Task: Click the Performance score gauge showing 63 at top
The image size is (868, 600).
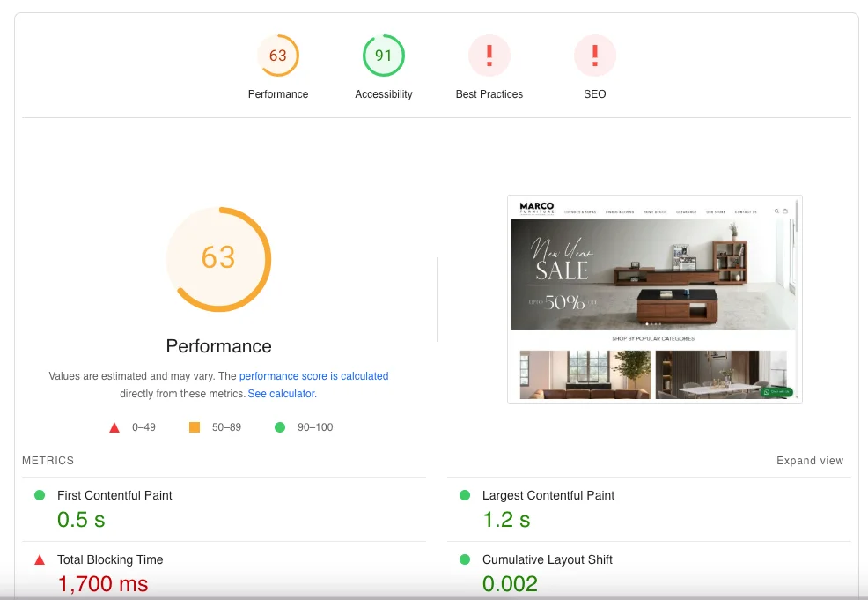Action: pyautogui.click(x=278, y=56)
